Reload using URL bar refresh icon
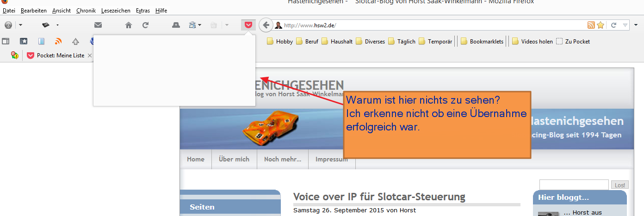This screenshot has height=216, width=644. pyautogui.click(x=614, y=25)
